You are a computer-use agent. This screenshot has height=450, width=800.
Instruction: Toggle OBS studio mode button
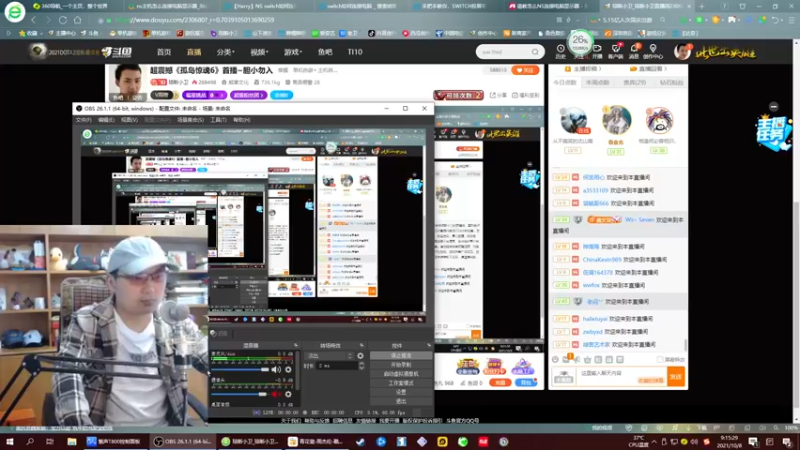click(401, 383)
